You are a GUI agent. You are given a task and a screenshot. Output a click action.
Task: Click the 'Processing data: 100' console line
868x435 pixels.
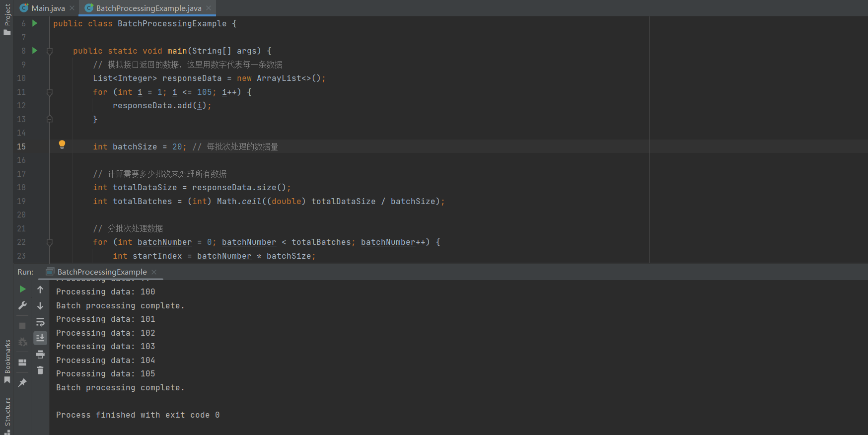pyautogui.click(x=105, y=291)
